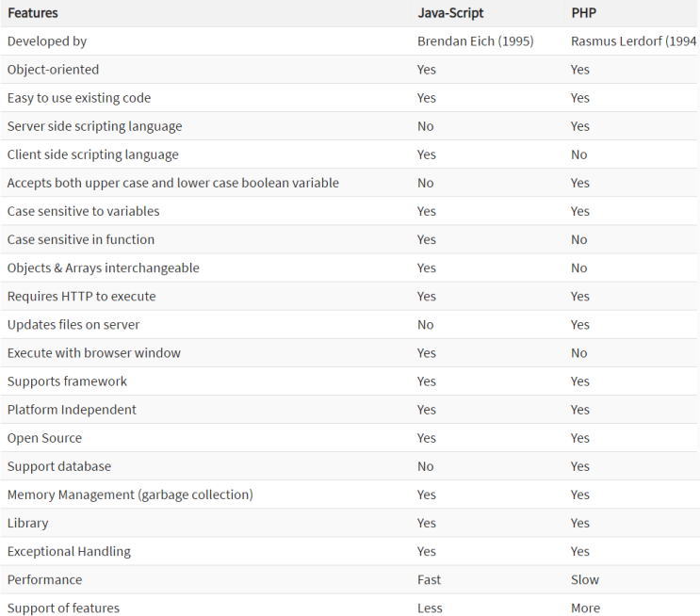Click the Features column header
The image size is (700, 616).
[32, 13]
